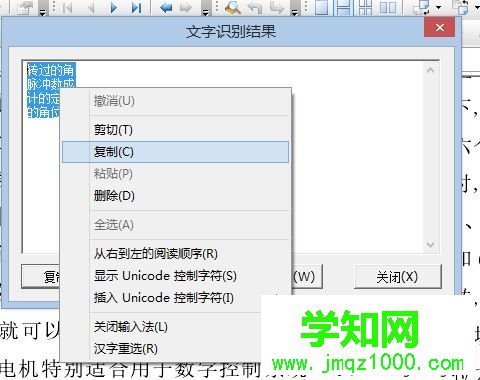Select 显示 Unicode 控制字符(S) menu entry
Screen dimensions: 480x380
(175, 276)
